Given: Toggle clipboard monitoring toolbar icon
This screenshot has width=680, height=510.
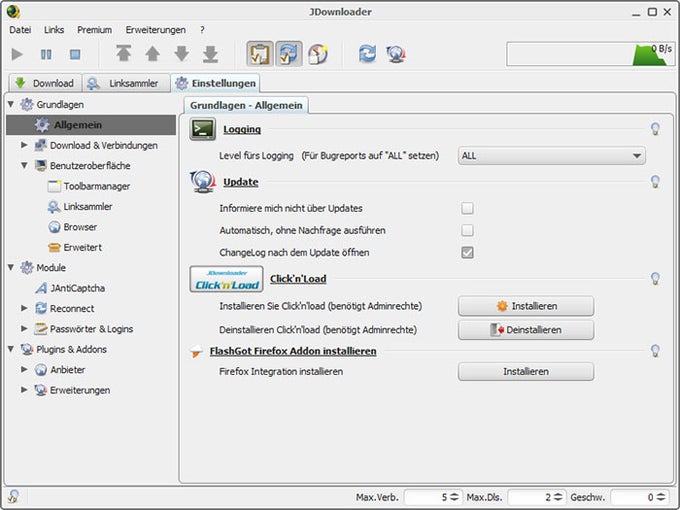Looking at the screenshot, I should [x=260, y=54].
